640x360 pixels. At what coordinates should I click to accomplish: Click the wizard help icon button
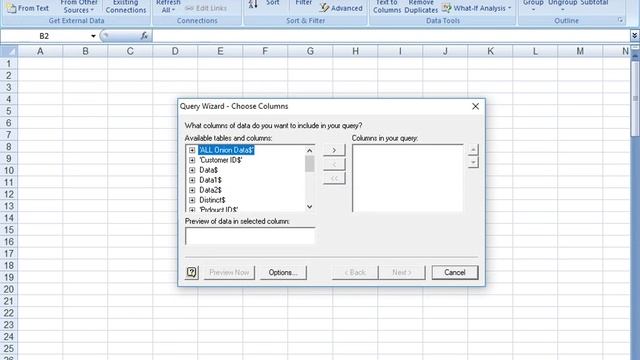click(191, 272)
